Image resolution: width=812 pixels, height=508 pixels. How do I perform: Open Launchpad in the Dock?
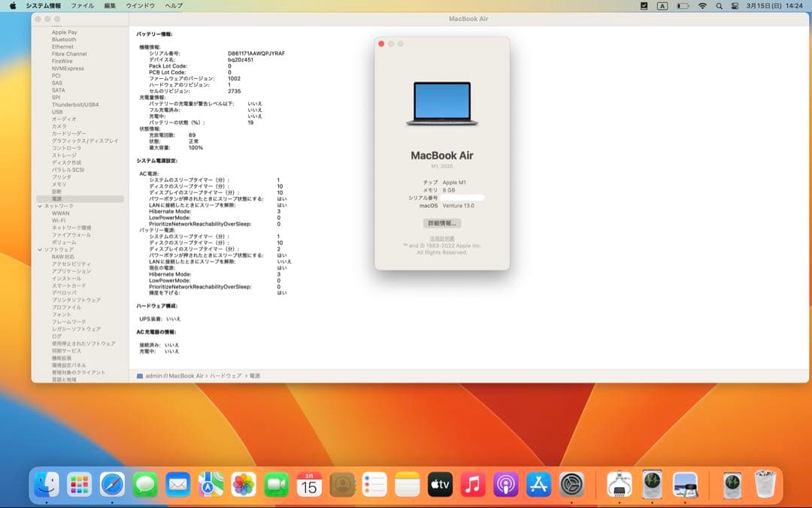click(79, 485)
